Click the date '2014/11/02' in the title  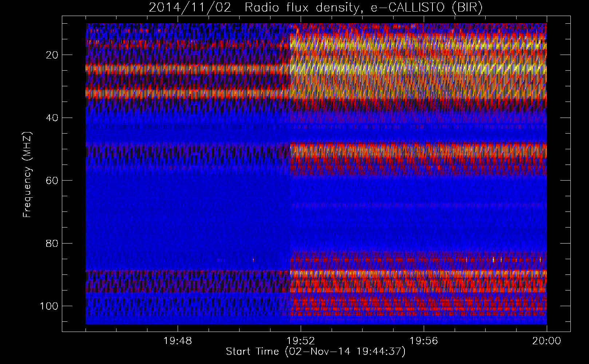(x=190, y=8)
